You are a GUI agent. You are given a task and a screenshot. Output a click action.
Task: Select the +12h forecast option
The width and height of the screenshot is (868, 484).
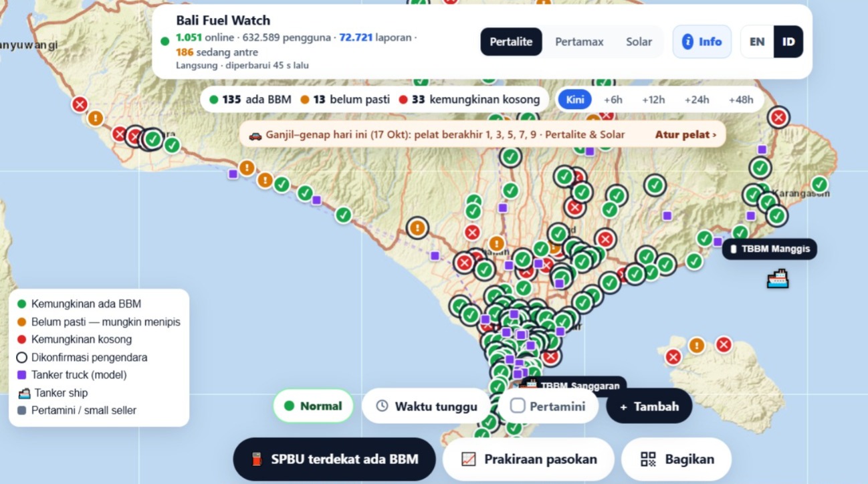point(653,100)
